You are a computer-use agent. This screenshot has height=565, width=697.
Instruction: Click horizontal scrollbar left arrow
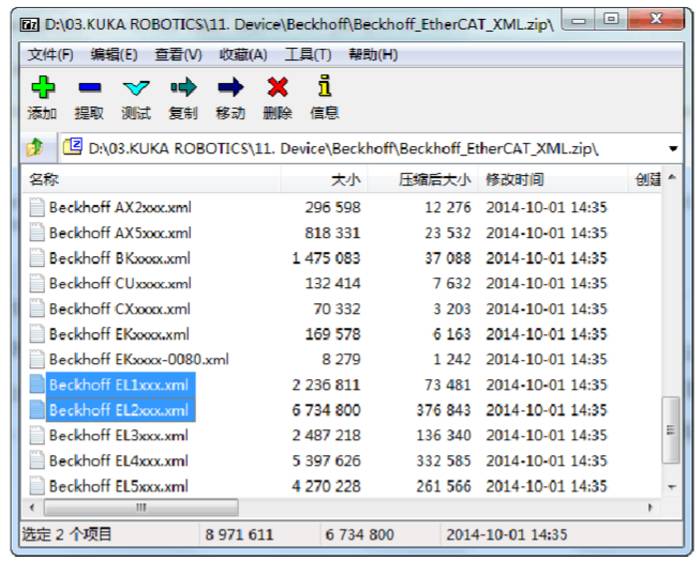(x=32, y=507)
